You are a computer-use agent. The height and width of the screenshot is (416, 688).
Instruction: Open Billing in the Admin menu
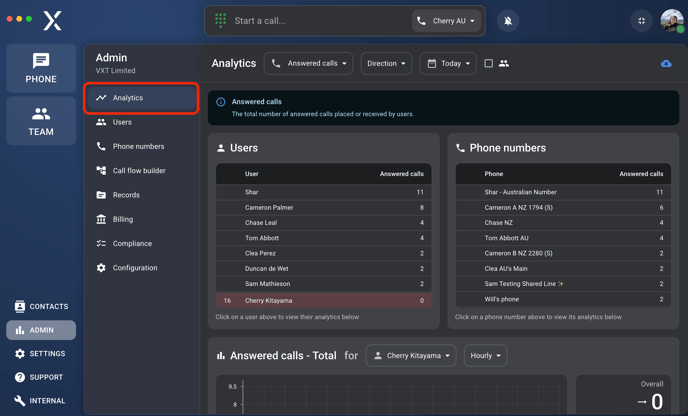[141, 219]
